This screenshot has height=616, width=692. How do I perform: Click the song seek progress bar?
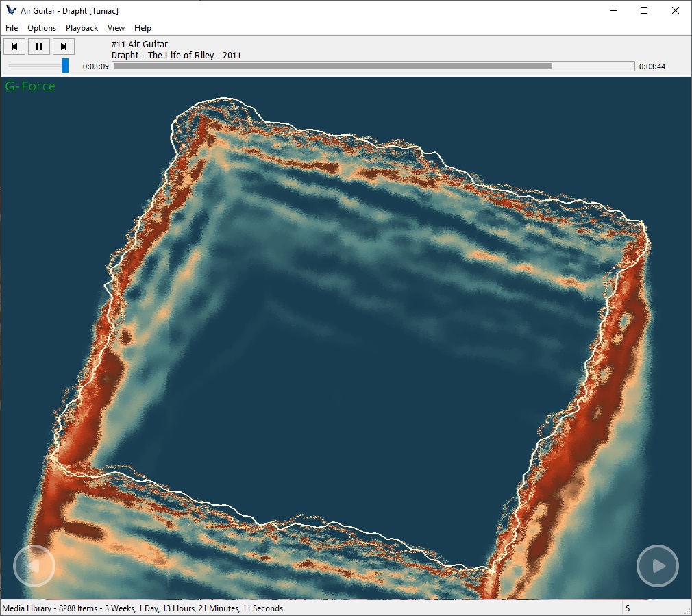pyautogui.click(x=373, y=66)
